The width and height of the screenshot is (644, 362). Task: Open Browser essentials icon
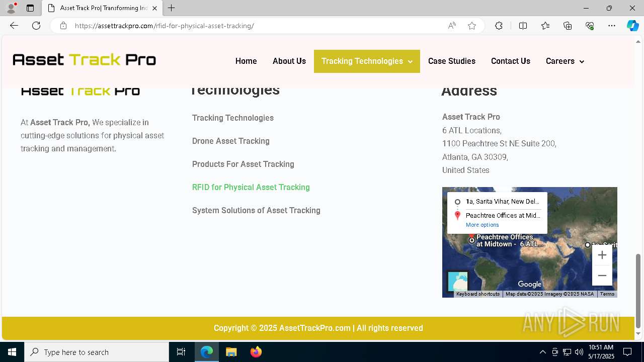click(x=590, y=26)
